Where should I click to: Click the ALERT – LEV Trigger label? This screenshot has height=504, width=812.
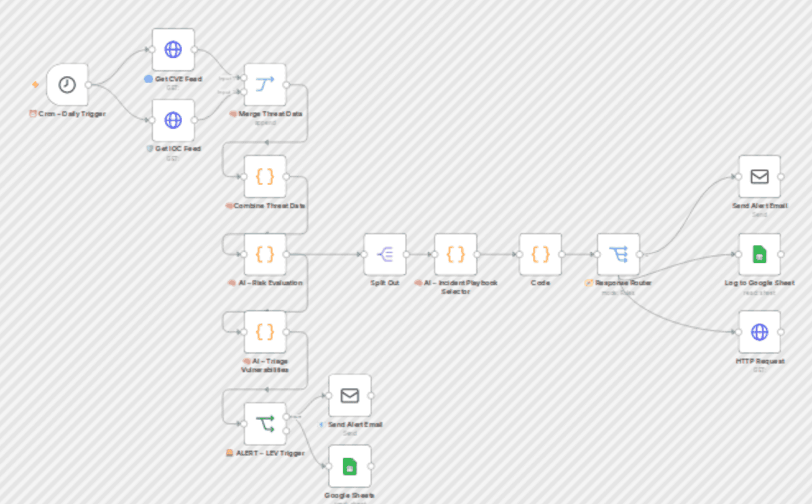[265, 453]
